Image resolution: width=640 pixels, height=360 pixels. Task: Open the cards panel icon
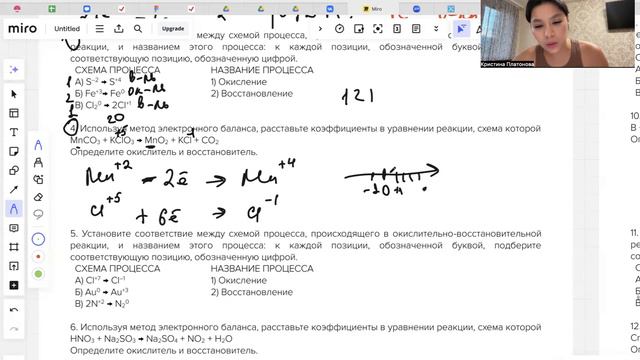coord(397,29)
